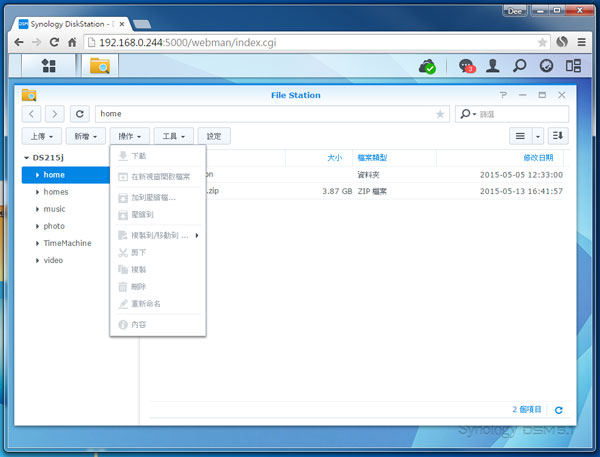
Task: Collapse the DS215j root tree node
Action: tap(26, 157)
